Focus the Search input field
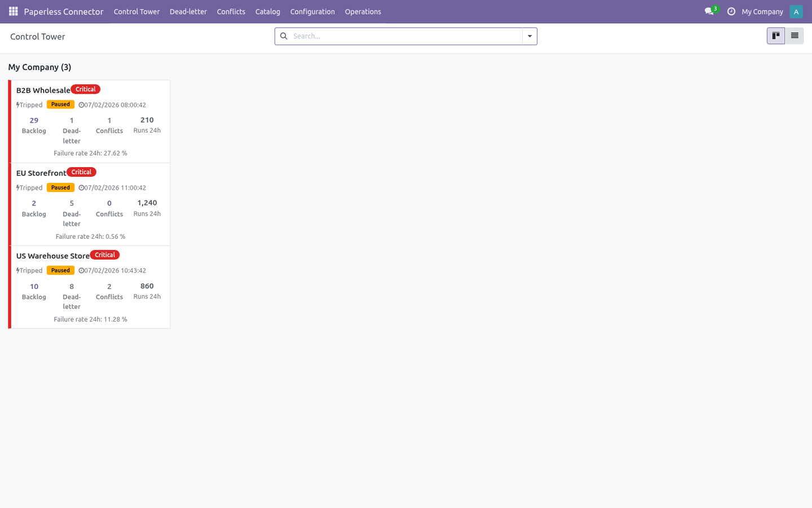Viewport: 812px width, 508px height. click(x=406, y=36)
